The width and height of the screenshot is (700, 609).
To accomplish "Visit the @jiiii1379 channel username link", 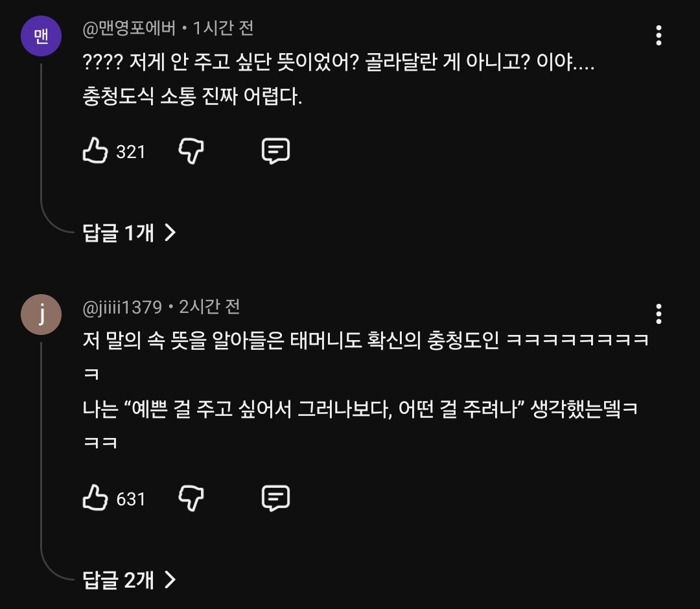I will coord(122,307).
